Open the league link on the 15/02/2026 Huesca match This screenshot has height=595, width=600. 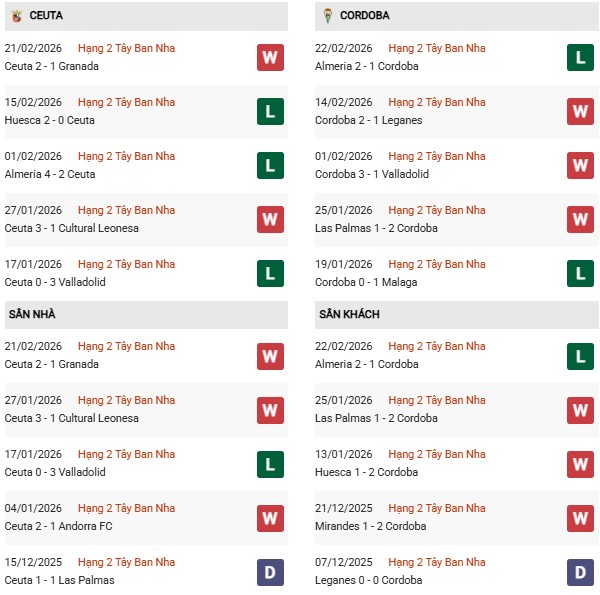point(126,102)
